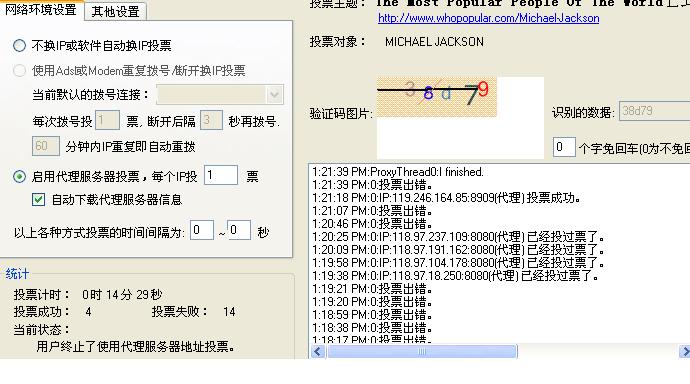Click the horizontal scrollbar left arrow

point(318,351)
